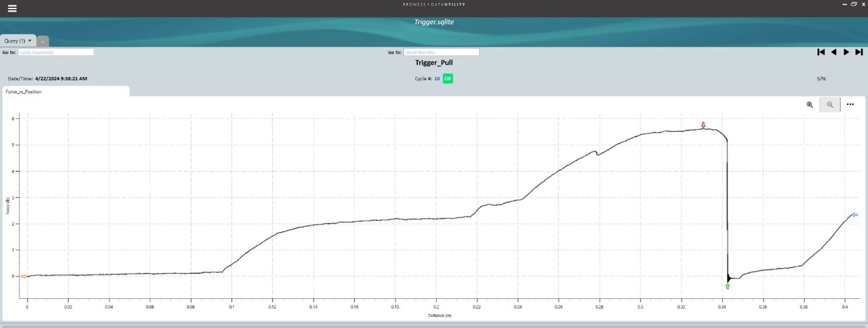Screen dimensions: 868x328
Task: Click the cycle number 10 link
Action: [436, 78]
